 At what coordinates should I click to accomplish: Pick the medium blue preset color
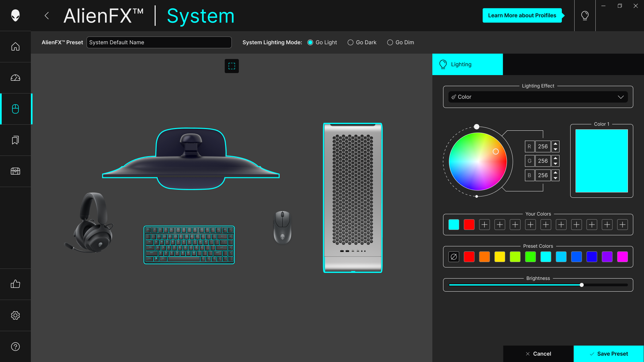pos(577,257)
